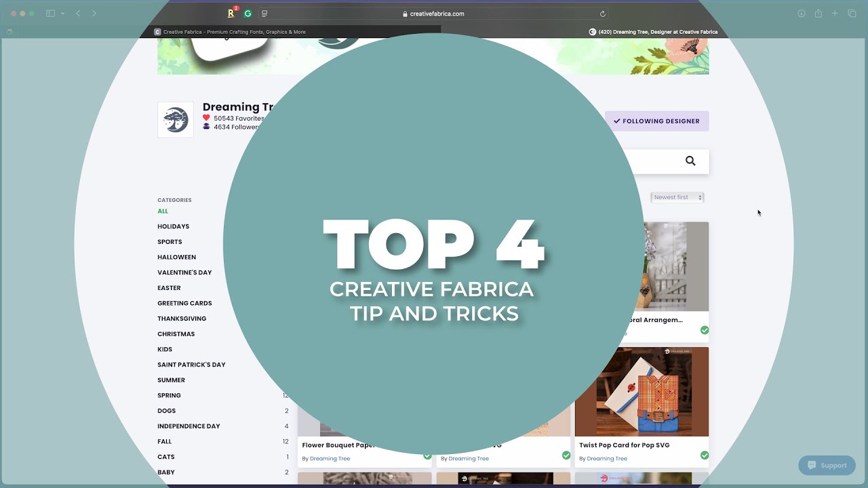Click the Favorites heart icon

(206, 118)
